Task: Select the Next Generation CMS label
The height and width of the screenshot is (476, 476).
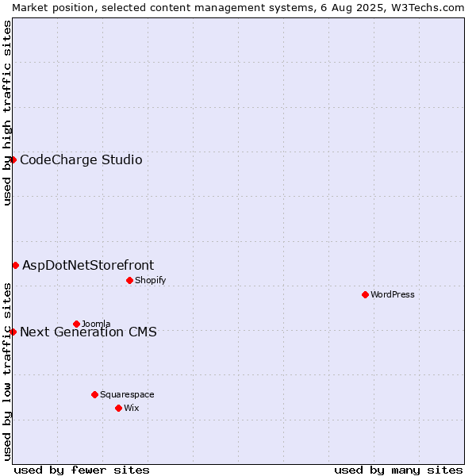Action: coord(88,332)
